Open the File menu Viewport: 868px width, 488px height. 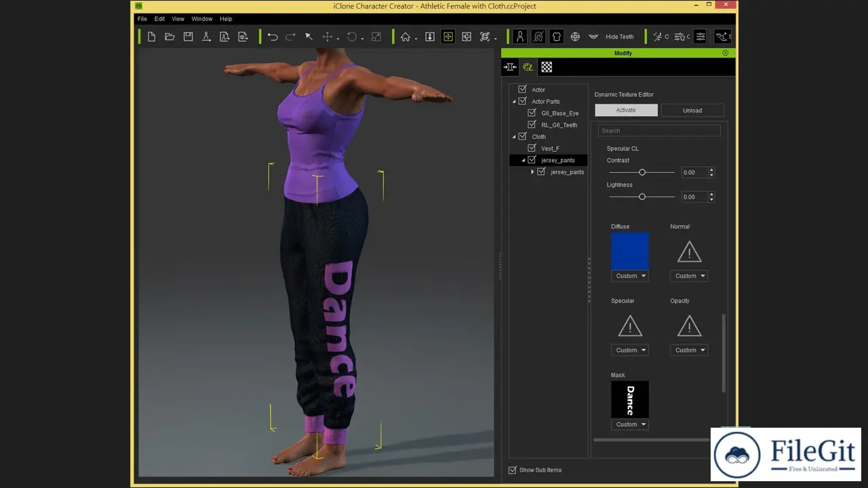(x=142, y=19)
